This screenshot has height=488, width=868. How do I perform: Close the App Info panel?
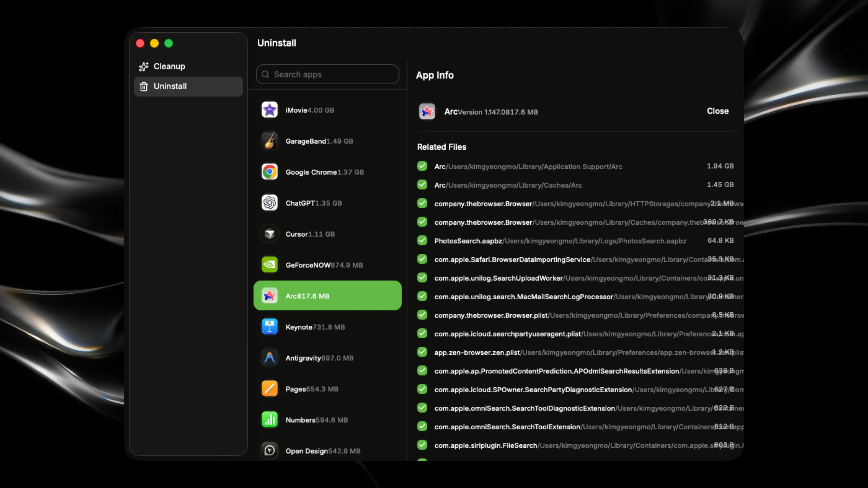[718, 111]
